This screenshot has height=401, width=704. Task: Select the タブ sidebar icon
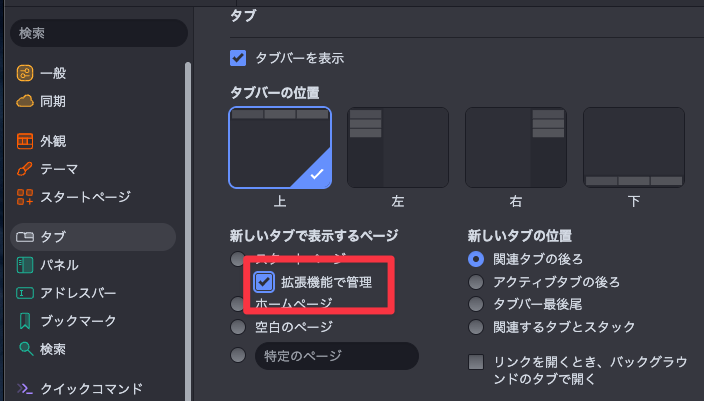[25, 237]
